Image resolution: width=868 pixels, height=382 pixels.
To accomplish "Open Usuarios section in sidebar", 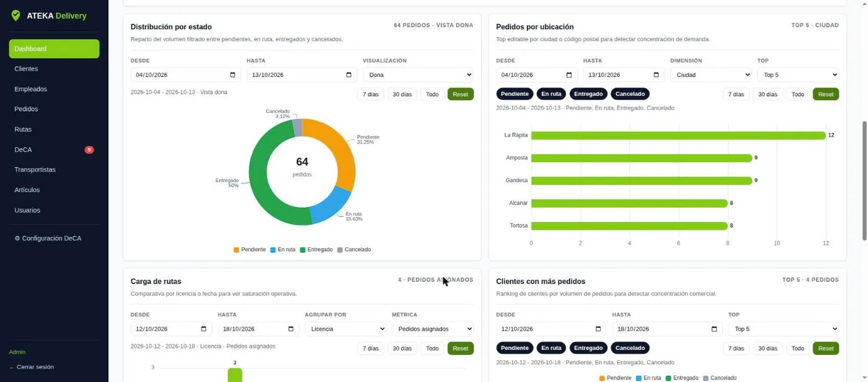I will tap(54, 210).
